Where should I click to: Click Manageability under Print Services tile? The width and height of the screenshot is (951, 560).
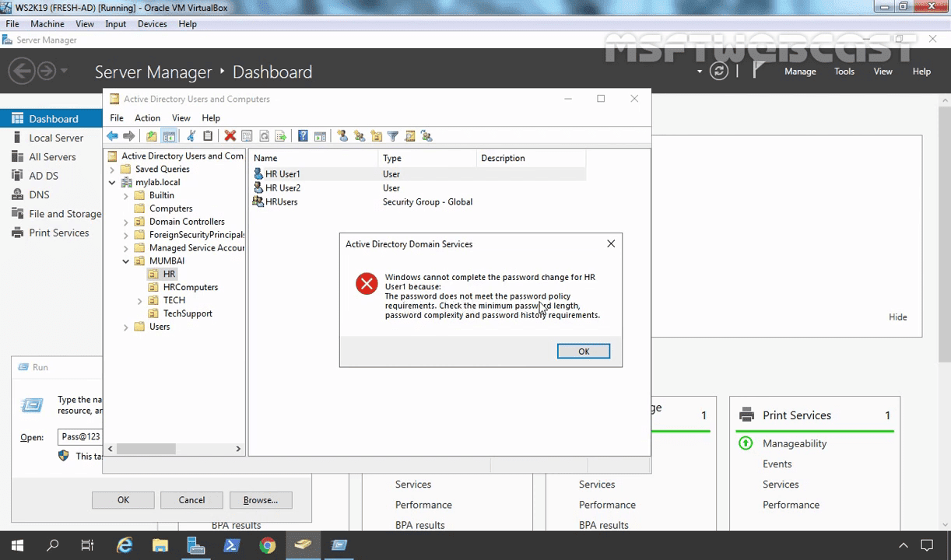point(795,443)
